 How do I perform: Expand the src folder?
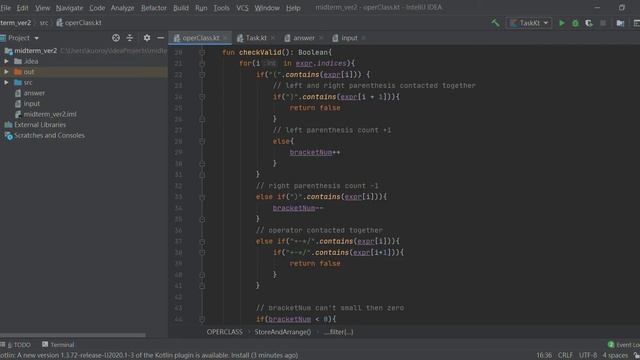click(7, 82)
